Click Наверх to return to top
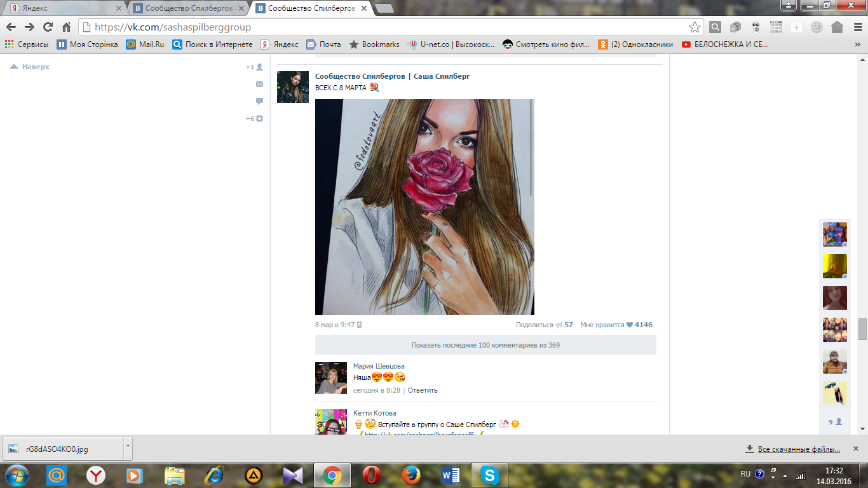The height and width of the screenshot is (488, 868). [x=29, y=67]
